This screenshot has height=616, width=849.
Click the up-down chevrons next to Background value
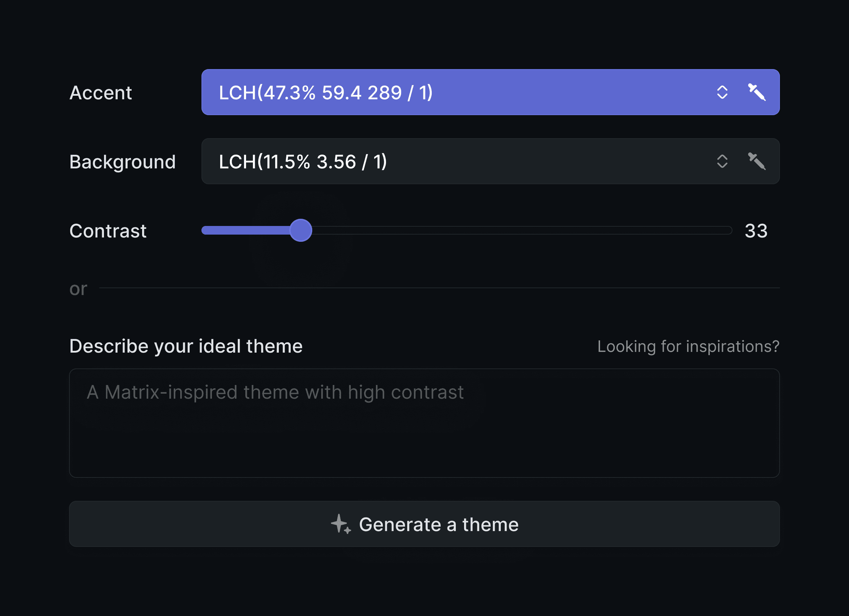tap(722, 162)
